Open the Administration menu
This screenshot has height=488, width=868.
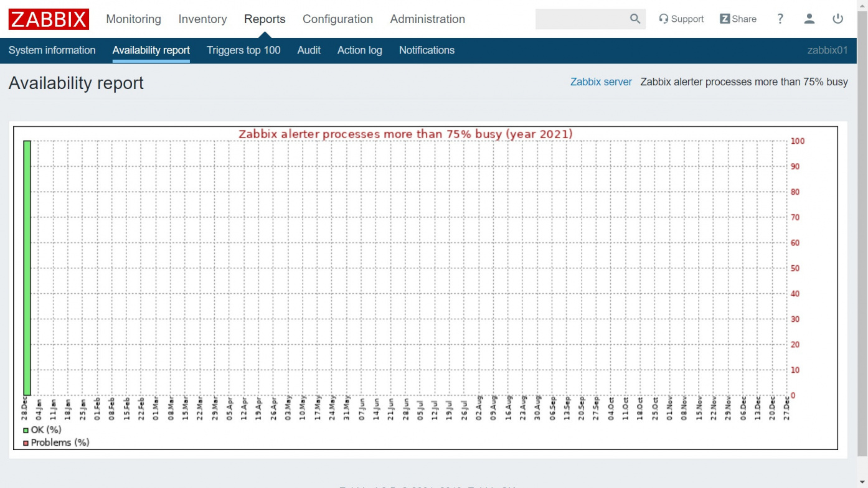tap(427, 19)
